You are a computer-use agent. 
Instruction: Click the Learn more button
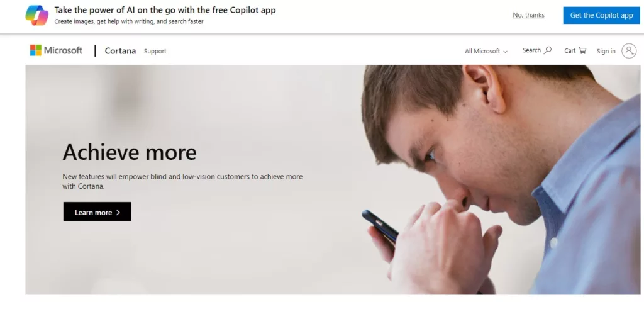(x=97, y=211)
